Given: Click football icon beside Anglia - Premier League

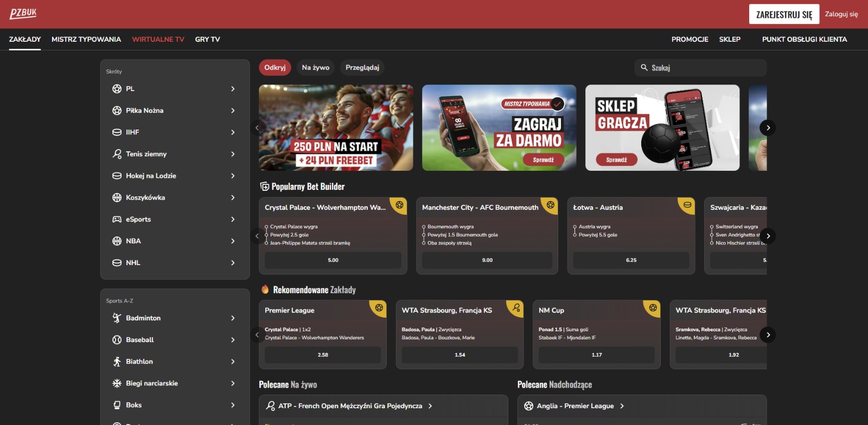Looking at the screenshot, I should [528, 406].
